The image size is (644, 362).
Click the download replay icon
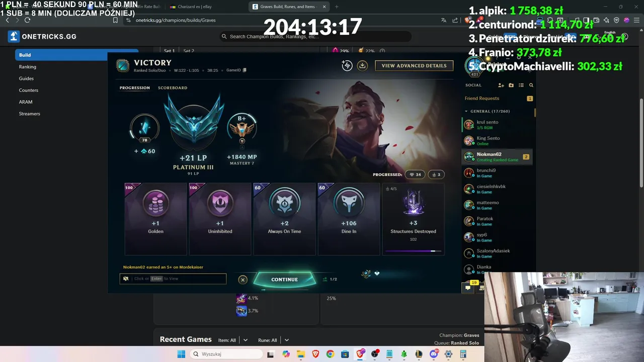pyautogui.click(x=362, y=65)
